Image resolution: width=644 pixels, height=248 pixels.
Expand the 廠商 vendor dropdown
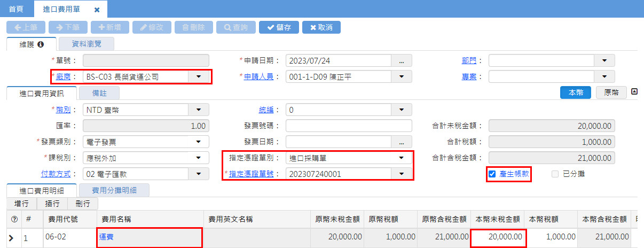click(x=199, y=76)
